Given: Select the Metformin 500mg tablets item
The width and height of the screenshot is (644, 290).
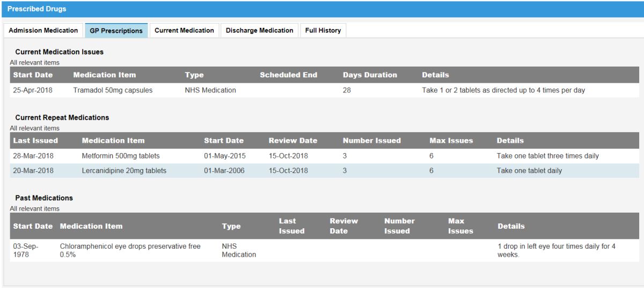Looking at the screenshot, I should coord(121,156).
